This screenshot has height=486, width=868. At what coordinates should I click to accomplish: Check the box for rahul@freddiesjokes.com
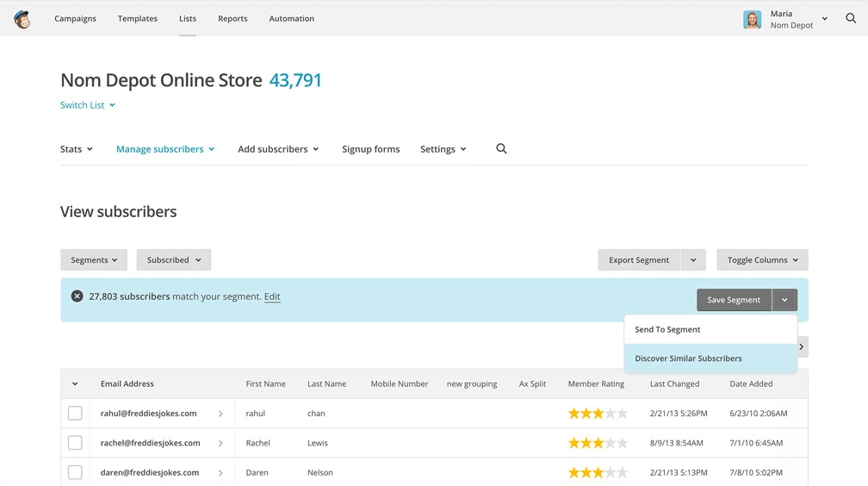[75, 414]
